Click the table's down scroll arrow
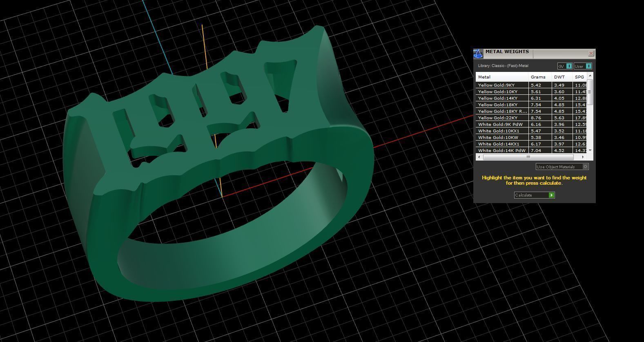Viewport: 644px width, 342px height. tap(590, 151)
